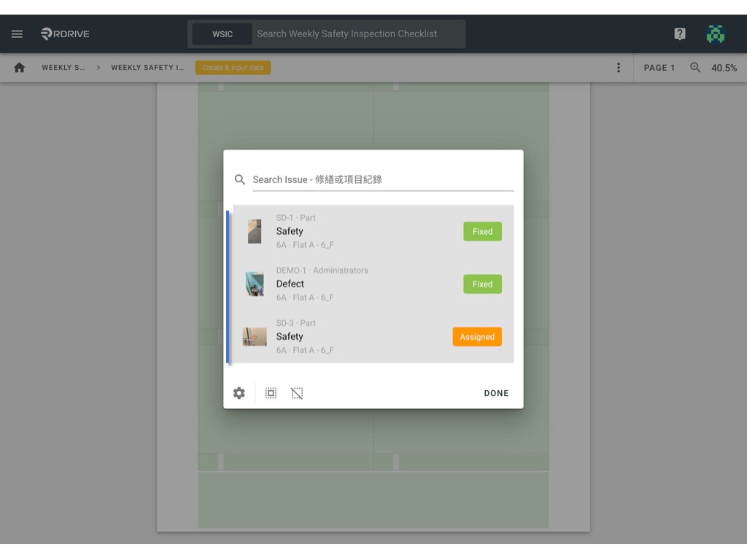Focus the Search Weekly Safety Inspection Checklist field
The image size is (747, 560).
point(358,34)
